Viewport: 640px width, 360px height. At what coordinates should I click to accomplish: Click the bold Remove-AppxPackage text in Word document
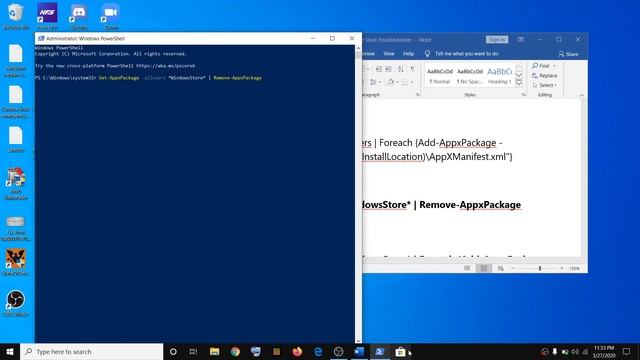(470, 204)
